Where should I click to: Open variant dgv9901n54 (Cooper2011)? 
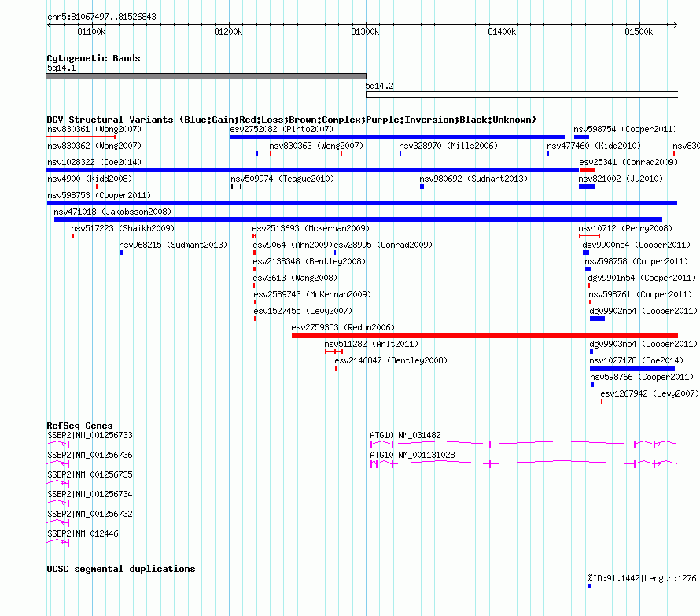(642, 278)
